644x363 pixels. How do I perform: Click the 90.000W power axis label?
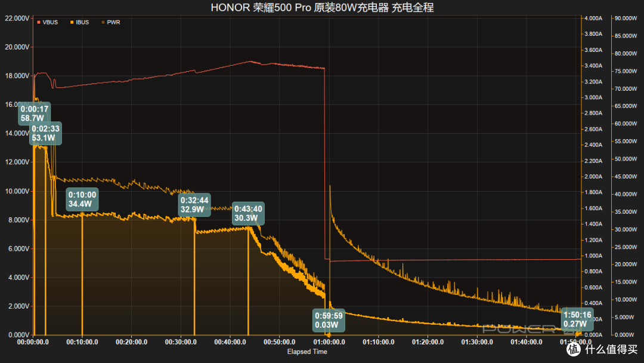626,18
